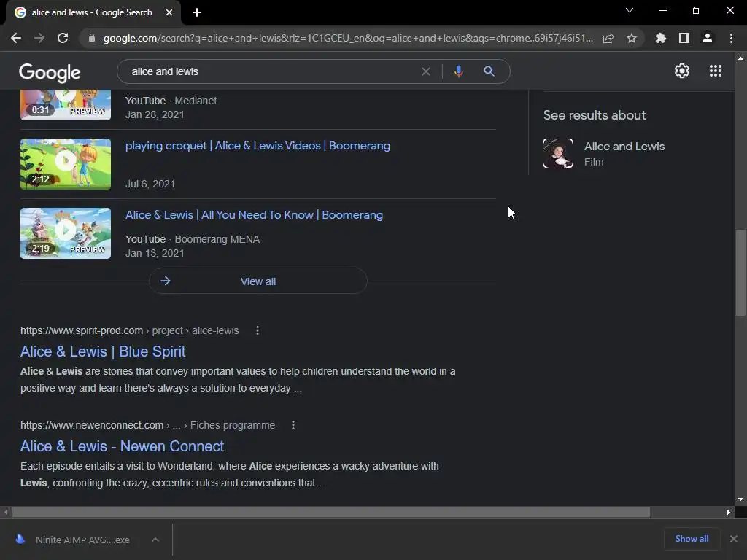Toggle the browser side panel

point(684,38)
